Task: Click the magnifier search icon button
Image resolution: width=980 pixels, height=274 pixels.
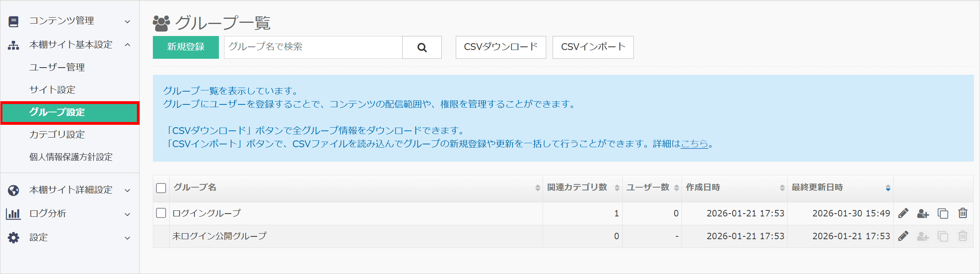Action: point(422,48)
